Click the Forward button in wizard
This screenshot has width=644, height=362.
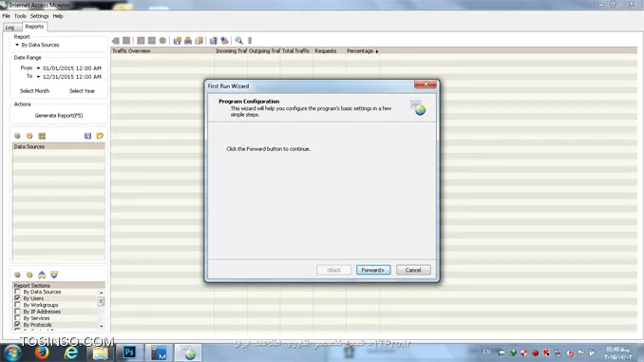373,270
